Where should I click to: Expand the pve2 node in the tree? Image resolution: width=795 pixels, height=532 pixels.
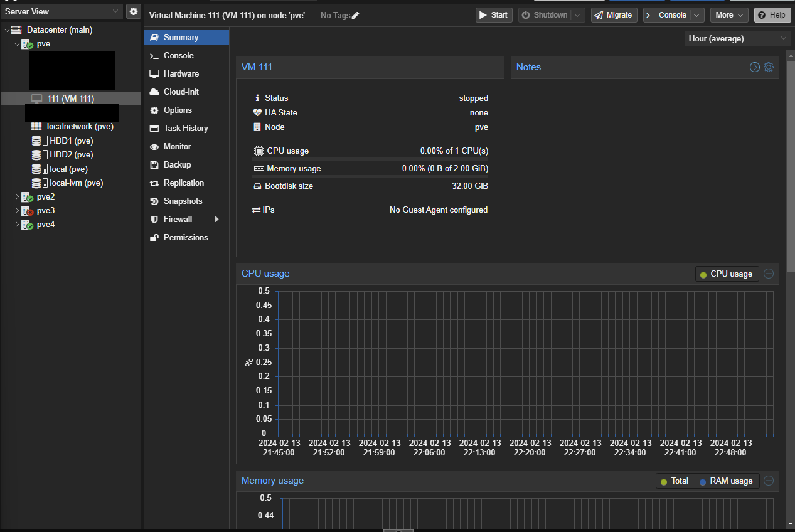(x=17, y=196)
